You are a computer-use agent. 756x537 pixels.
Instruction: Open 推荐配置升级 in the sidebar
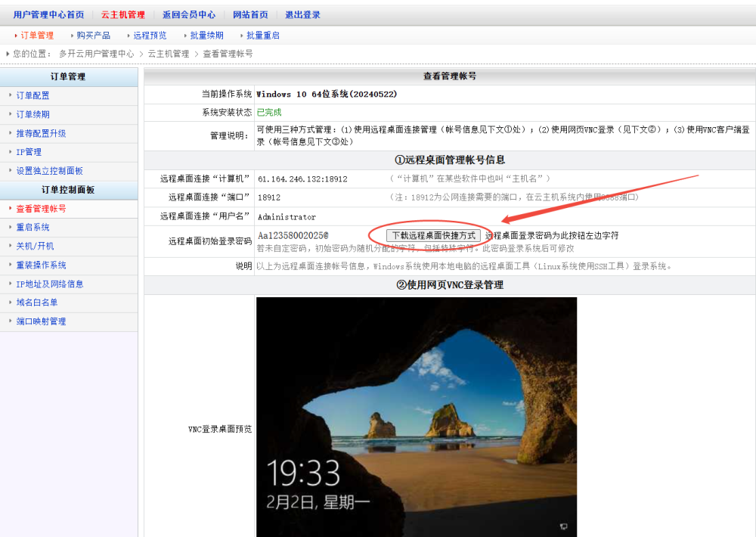(x=41, y=133)
